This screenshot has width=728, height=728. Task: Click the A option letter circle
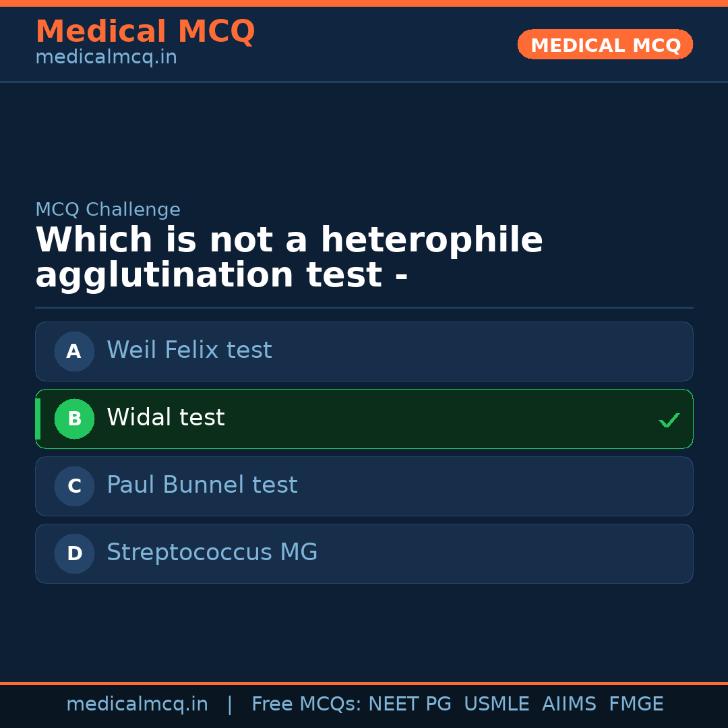pos(74,351)
